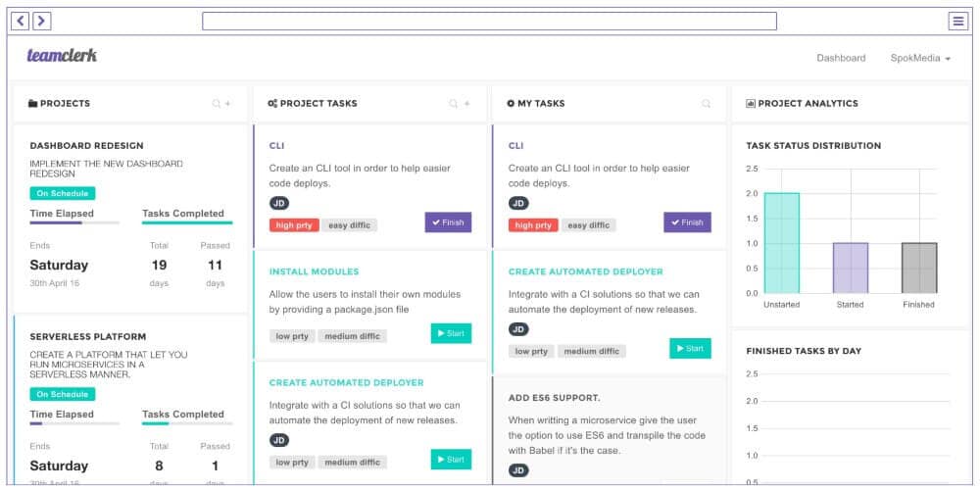
Task: Click the browser forward arrow
Action: click(41, 21)
